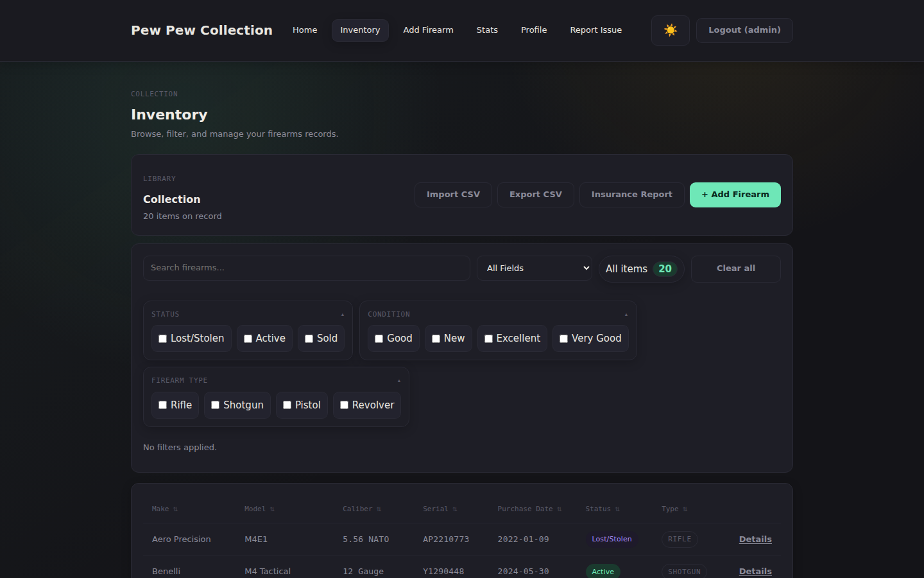This screenshot has height=578, width=924.
Task: Click the green + Add Firearm button
Action: point(735,195)
